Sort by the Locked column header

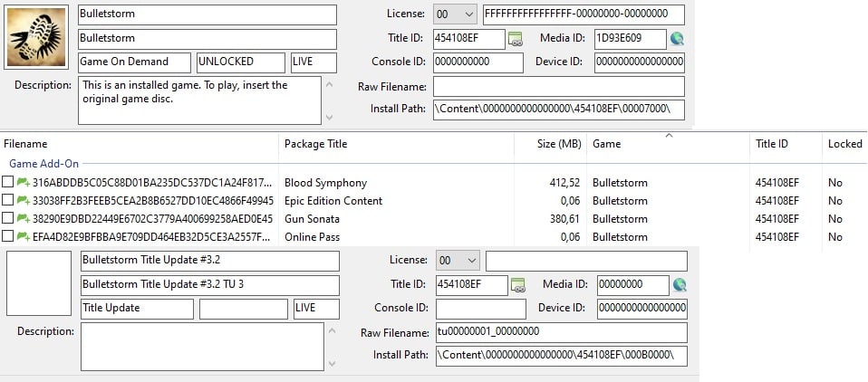[x=844, y=144]
